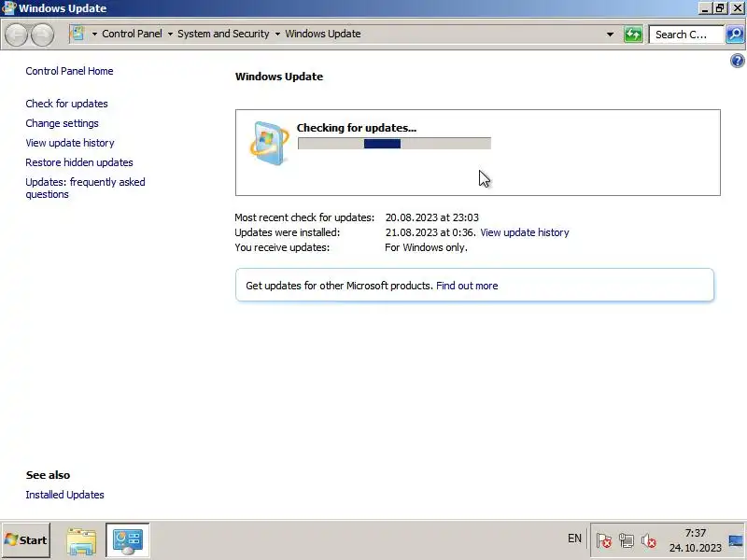Select Control Panel breadcrumb
The height and width of the screenshot is (560, 747).
[x=132, y=34]
